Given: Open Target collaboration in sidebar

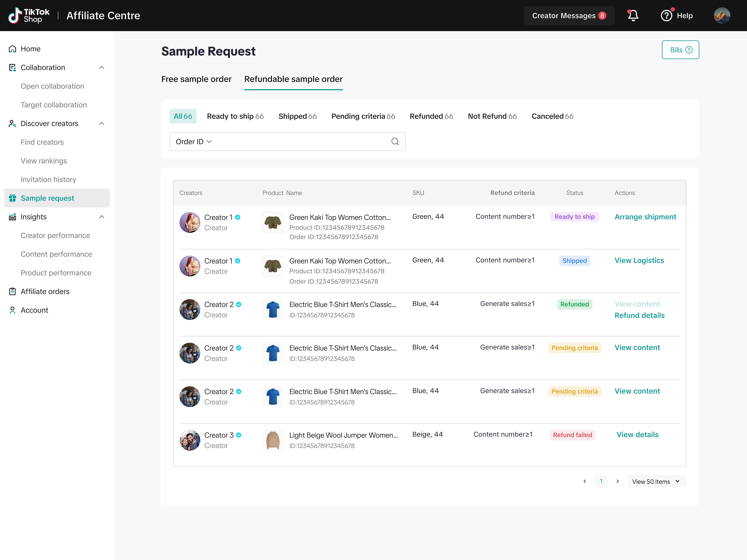Looking at the screenshot, I should point(54,105).
